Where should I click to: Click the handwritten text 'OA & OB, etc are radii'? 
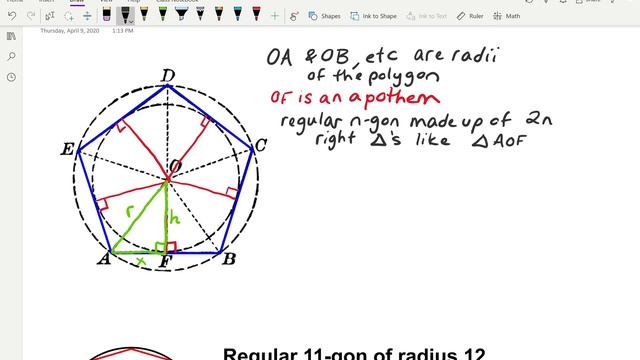point(383,57)
